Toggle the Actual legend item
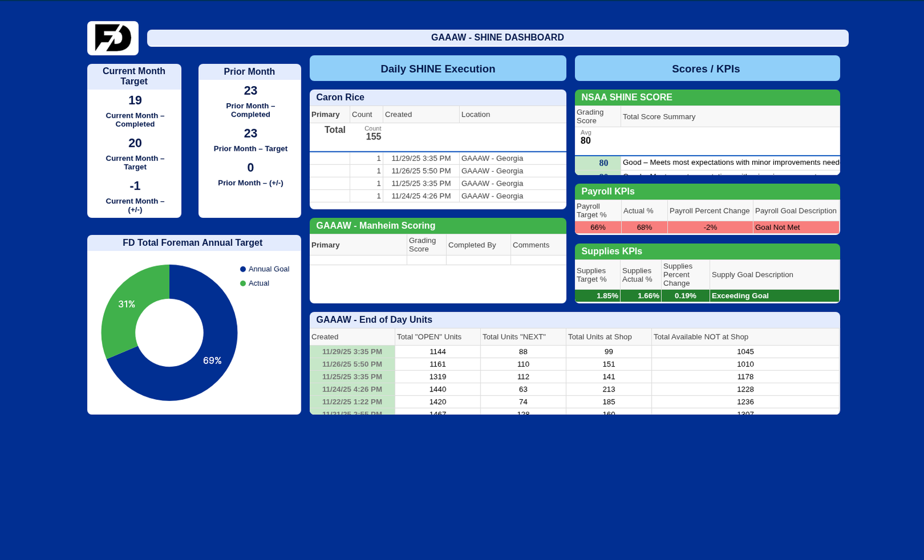 258,283
